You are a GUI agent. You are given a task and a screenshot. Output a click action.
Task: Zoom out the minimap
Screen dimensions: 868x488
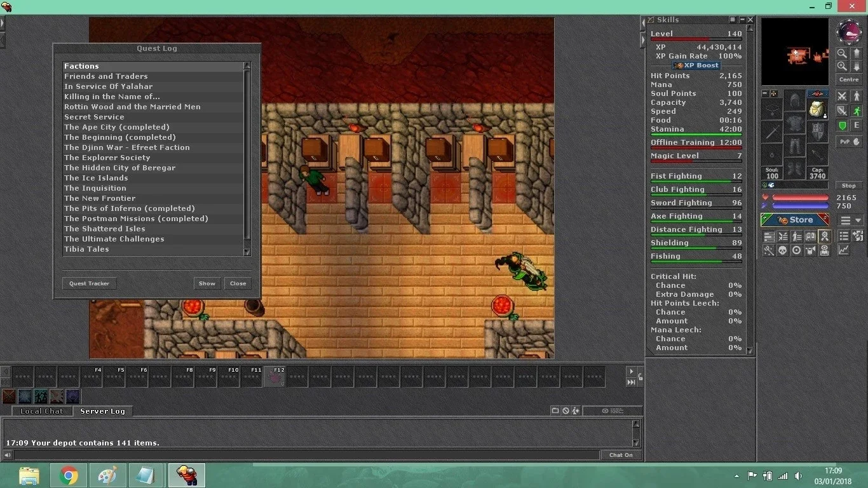pyautogui.click(x=842, y=53)
